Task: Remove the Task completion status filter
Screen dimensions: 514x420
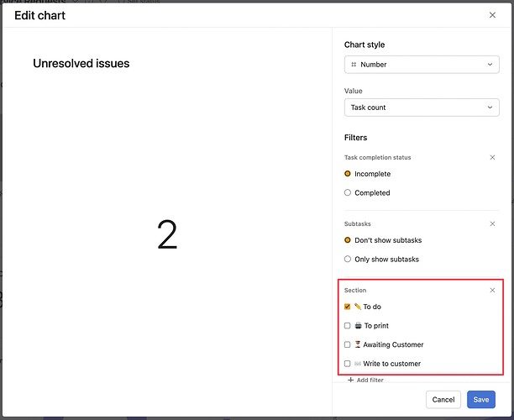Action: (x=492, y=157)
